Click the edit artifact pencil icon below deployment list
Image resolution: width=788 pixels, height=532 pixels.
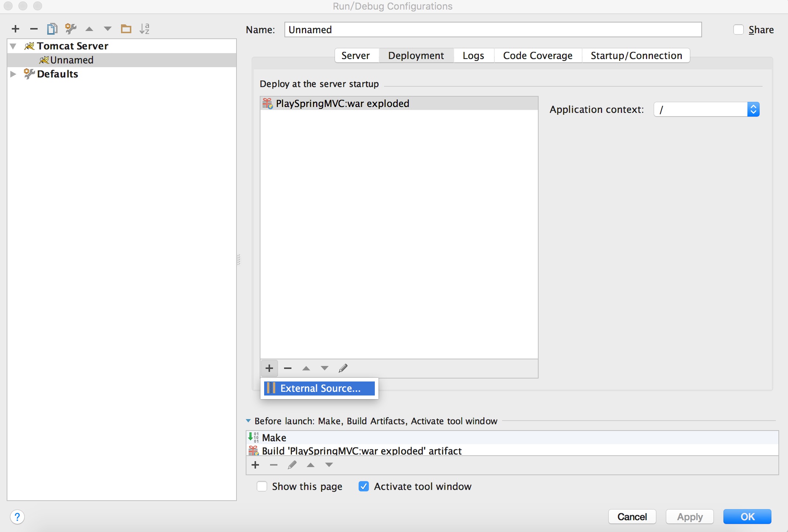pos(343,368)
